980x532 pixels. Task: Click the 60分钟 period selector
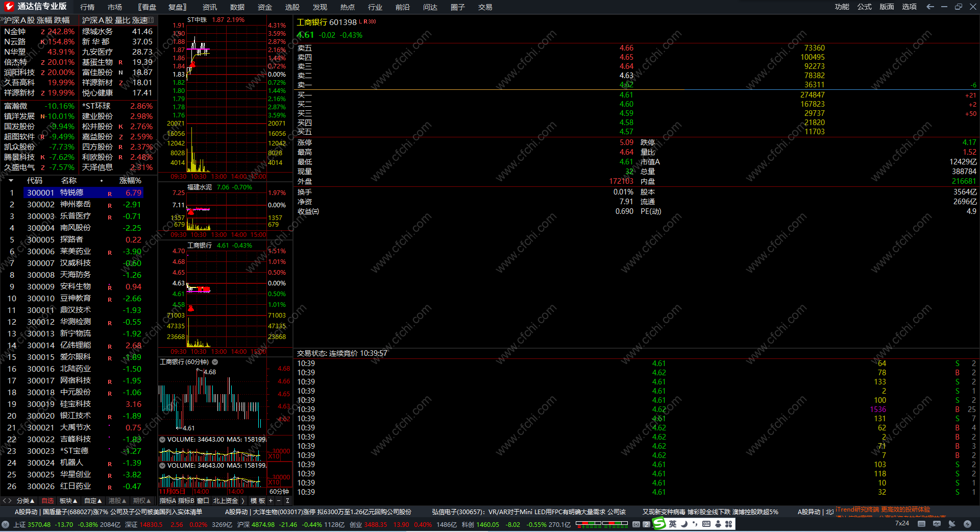pos(279,492)
